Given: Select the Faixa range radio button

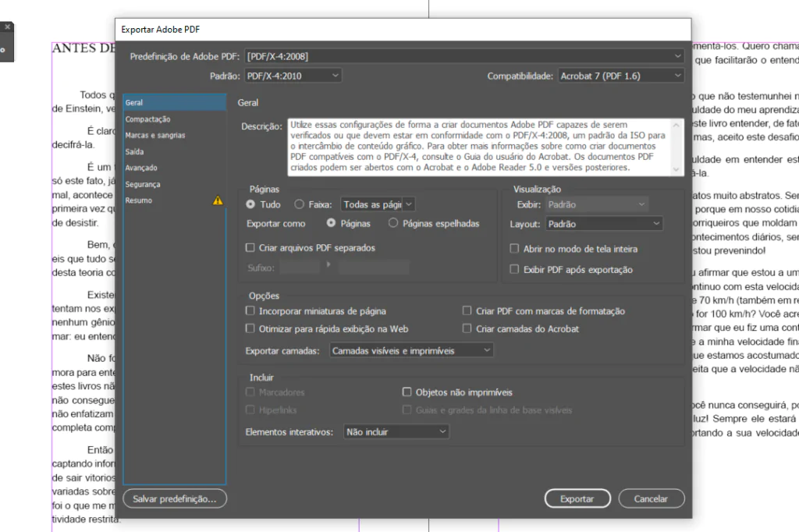Looking at the screenshot, I should (299, 204).
